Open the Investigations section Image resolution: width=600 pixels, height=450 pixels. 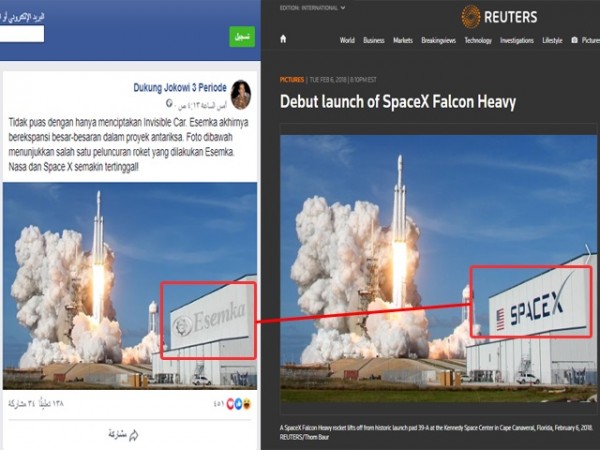click(x=517, y=40)
